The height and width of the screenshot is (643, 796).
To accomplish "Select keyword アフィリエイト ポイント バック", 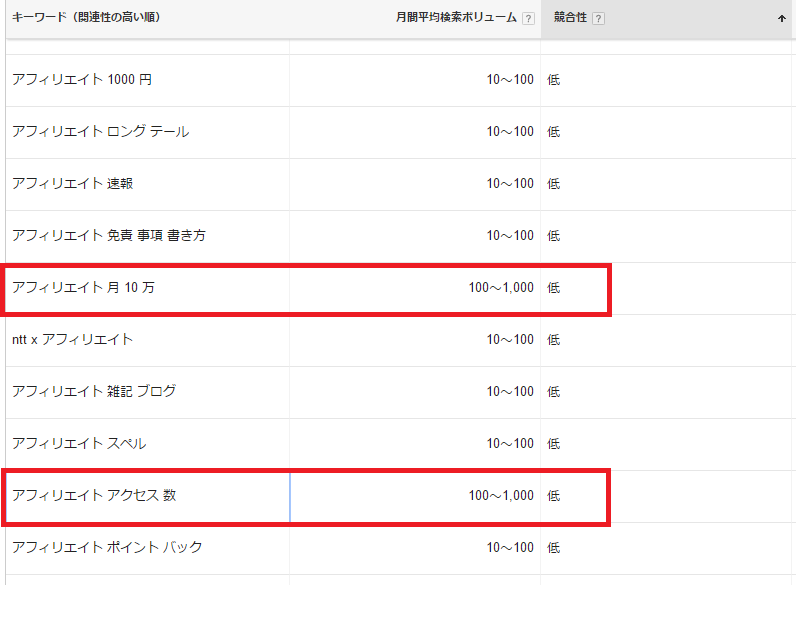I will click(x=107, y=548).
